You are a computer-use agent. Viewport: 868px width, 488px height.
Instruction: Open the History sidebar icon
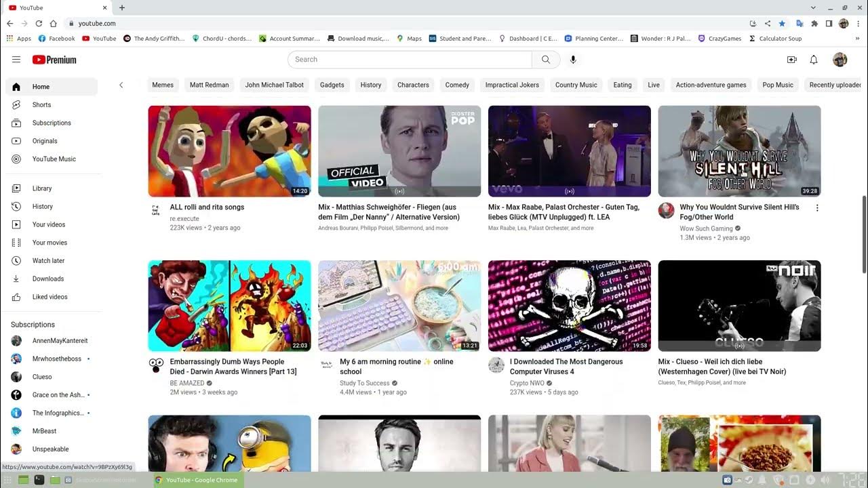pyautogui.click(x=16, y=207)
